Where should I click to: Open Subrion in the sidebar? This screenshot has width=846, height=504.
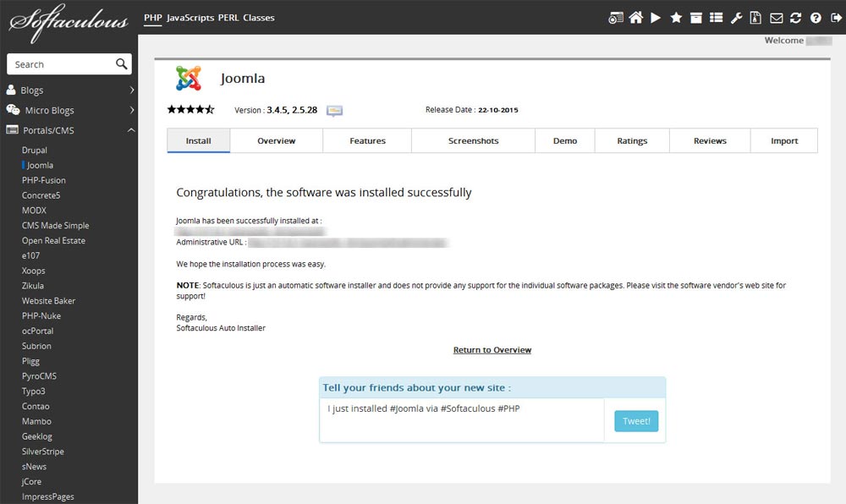click(36, 346)
